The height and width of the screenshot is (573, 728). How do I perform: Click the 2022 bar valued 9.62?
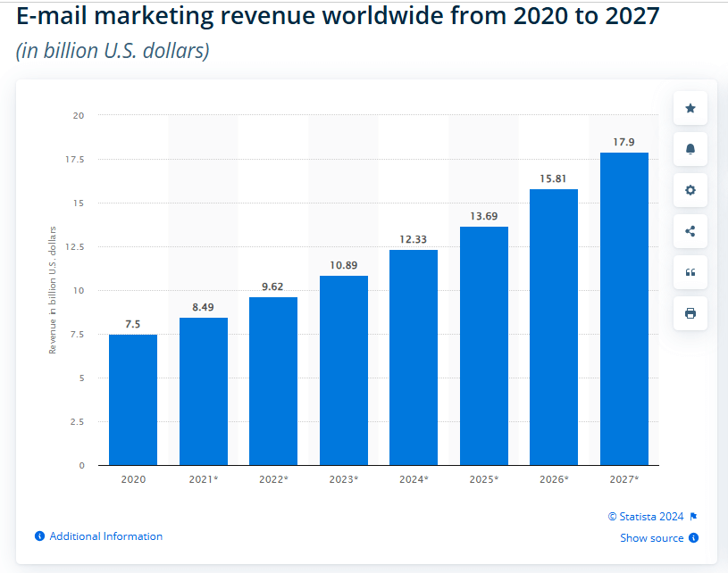(273, 381)
